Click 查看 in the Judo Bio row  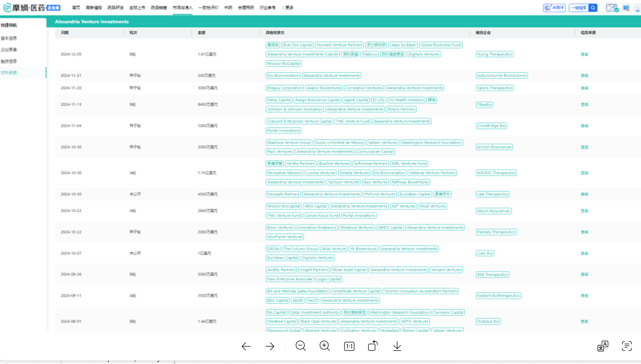[x=584, y=253]
